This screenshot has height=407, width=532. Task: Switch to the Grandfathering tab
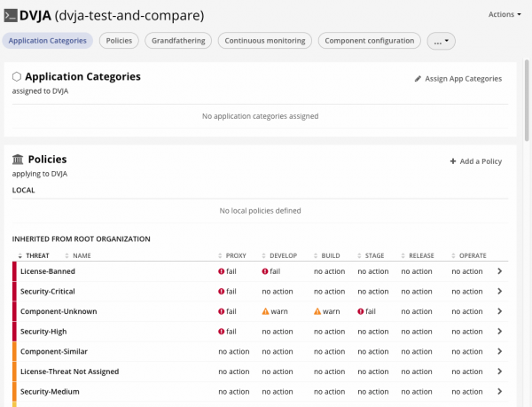point(178,41)
